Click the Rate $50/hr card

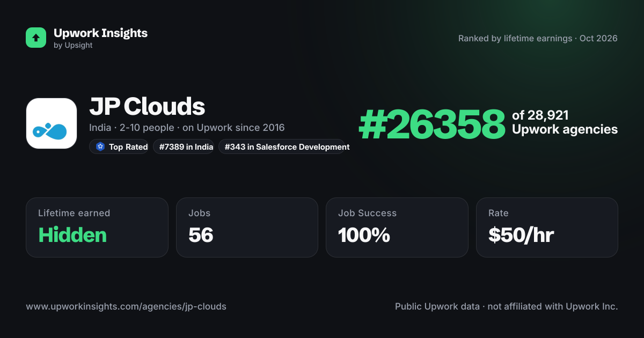[547, 227]
